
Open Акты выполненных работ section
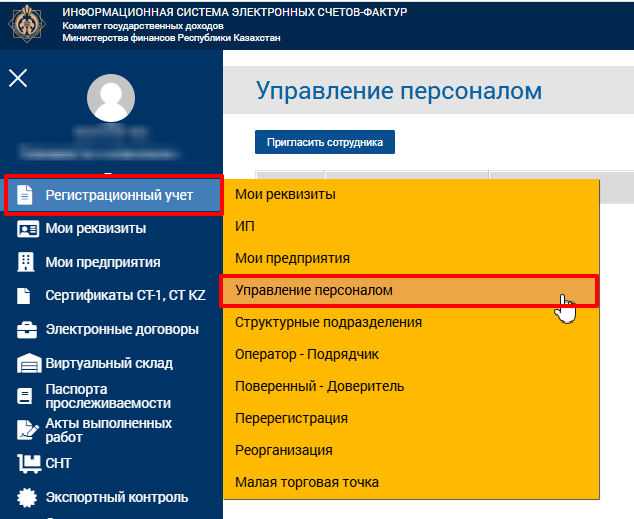coord(111,430)
